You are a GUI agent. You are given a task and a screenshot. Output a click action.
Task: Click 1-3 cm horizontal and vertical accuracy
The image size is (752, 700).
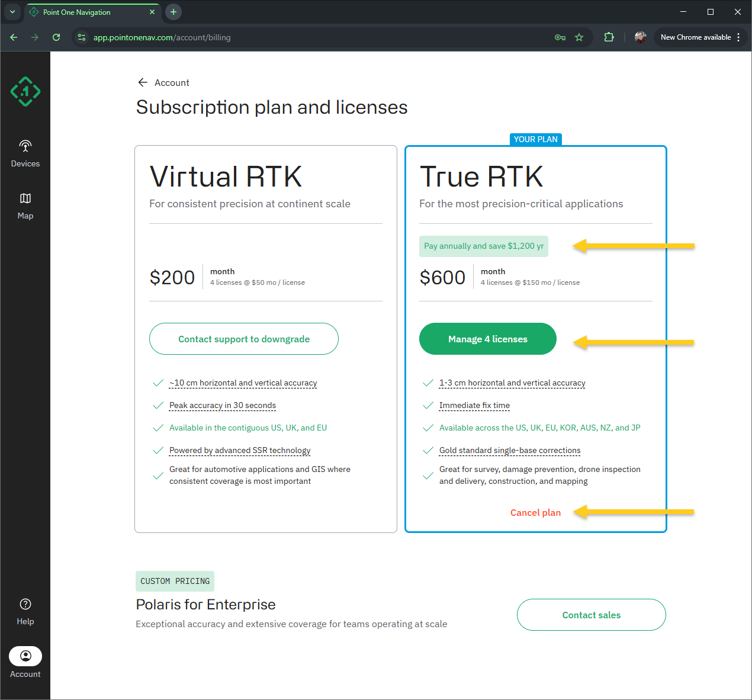[512, 383]
